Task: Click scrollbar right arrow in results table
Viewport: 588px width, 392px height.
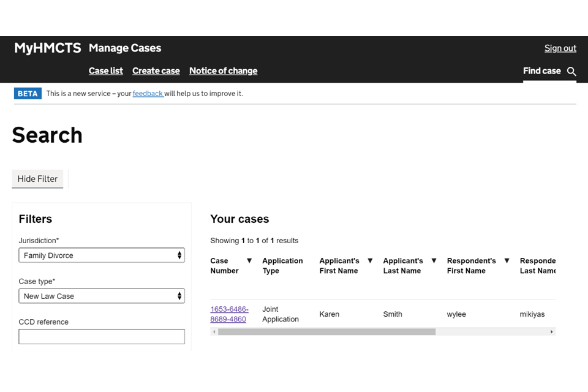Action: (551, 332)
